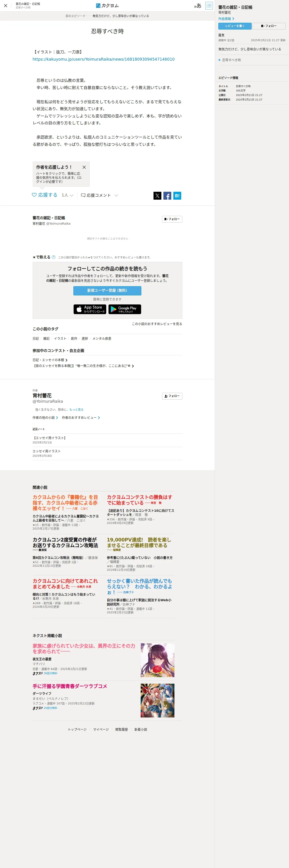The height and width of the screenshot is (868, 289).
Task: Open 手に汗握る学園青春ダーツラブコメ title
Action: (x=70, y=686)
